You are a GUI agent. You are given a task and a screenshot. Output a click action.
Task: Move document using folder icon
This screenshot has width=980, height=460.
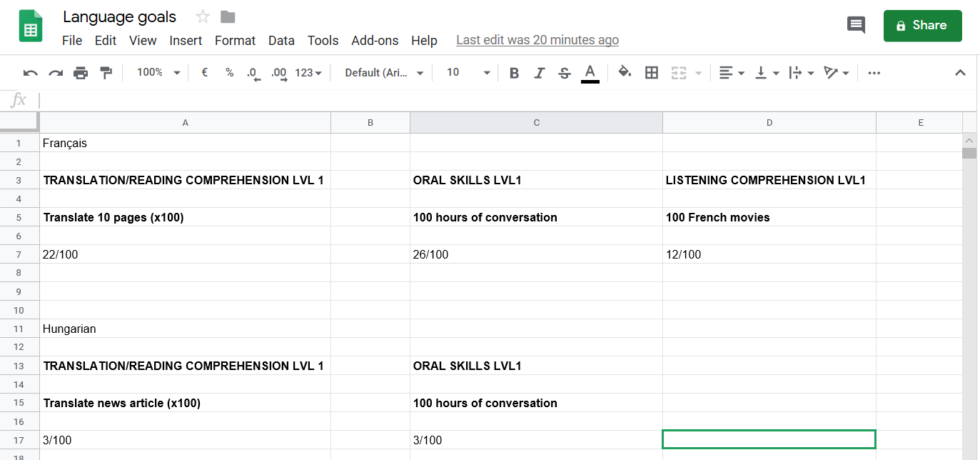[228, 16]
